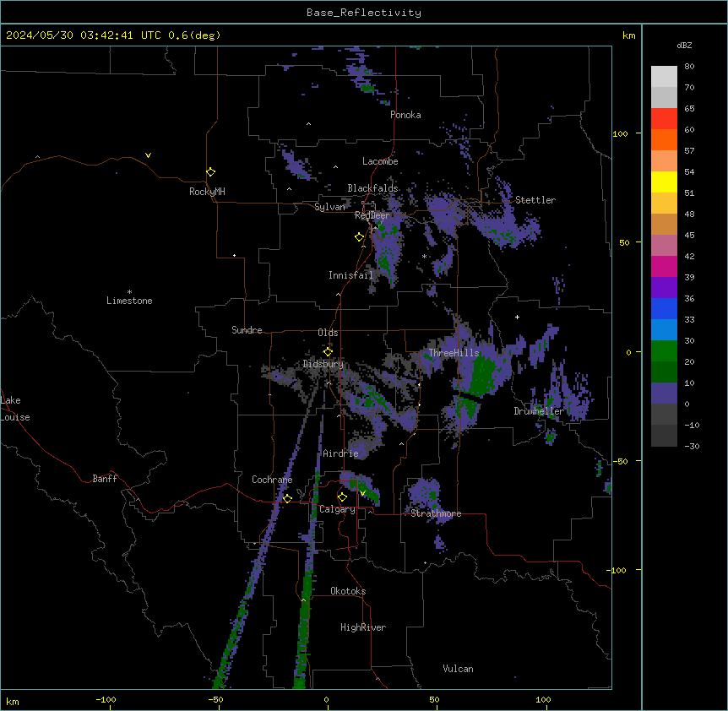Click the Didsbury town label

pyautogui.click(x=323, y=364)
